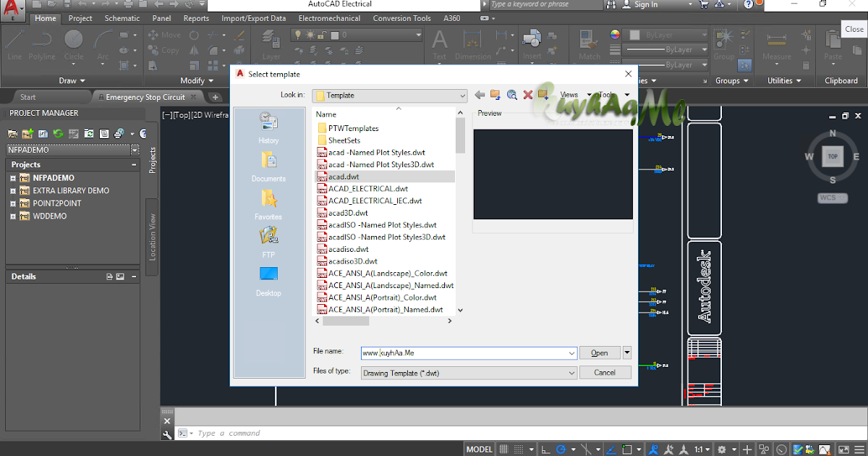Click the Cancel button in dialog

coord(605,372)
